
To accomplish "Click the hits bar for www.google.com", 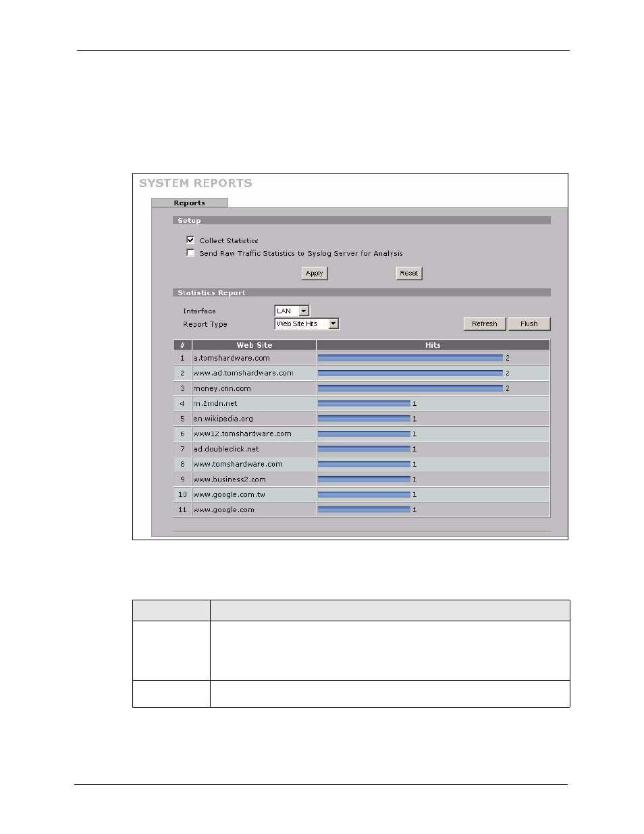I will pos(364,510).
